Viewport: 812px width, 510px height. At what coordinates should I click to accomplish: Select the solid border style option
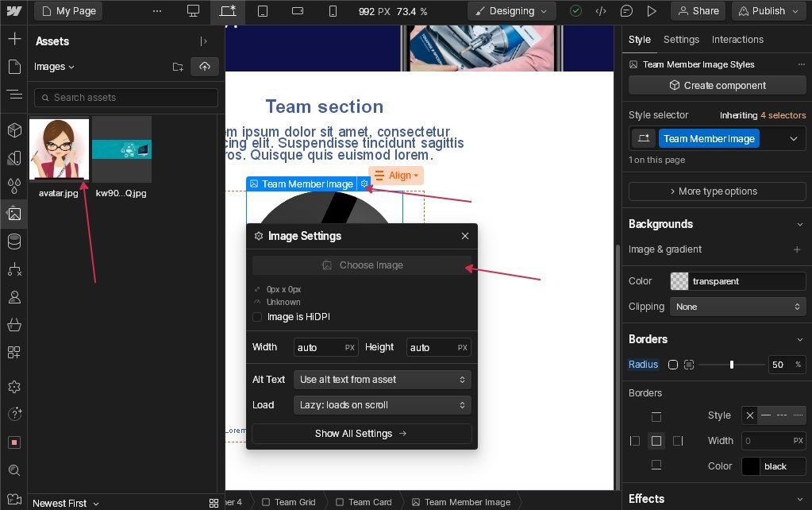click(766, 415)
